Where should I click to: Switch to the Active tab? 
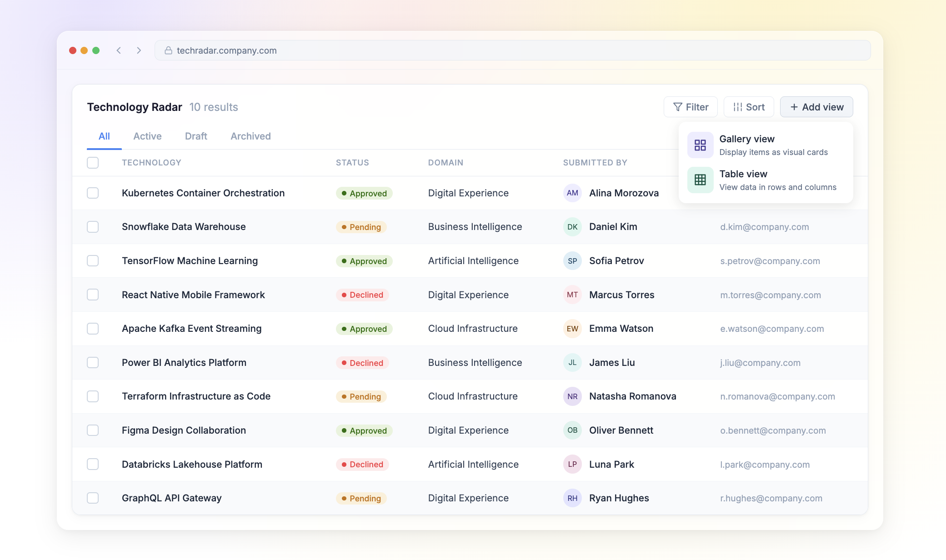click(147, 136)
